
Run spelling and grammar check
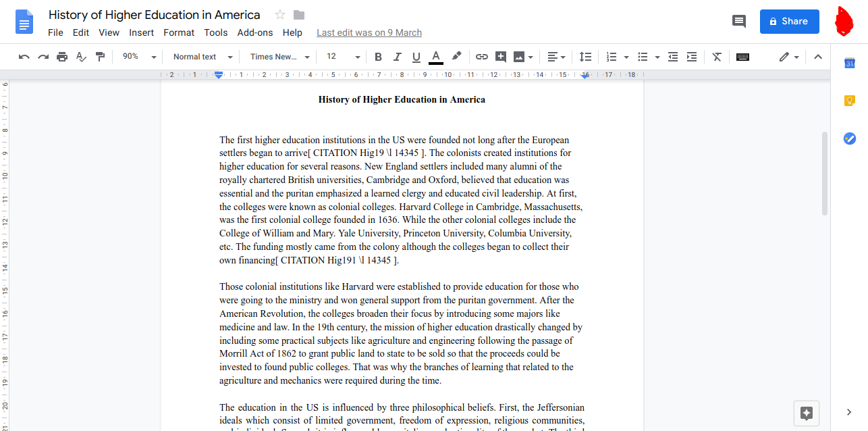click(81, 57)
